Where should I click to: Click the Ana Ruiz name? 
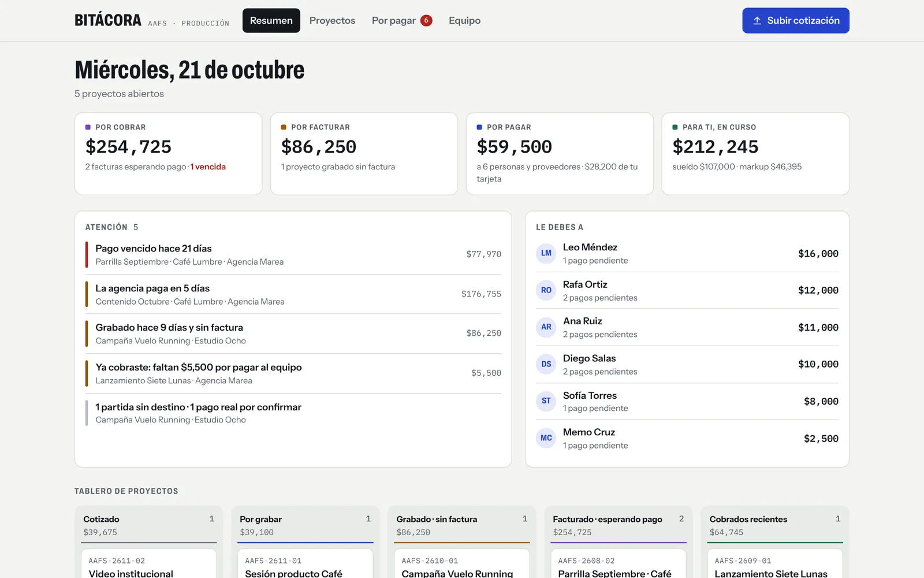pyautogui.click(x=582, y=321)
